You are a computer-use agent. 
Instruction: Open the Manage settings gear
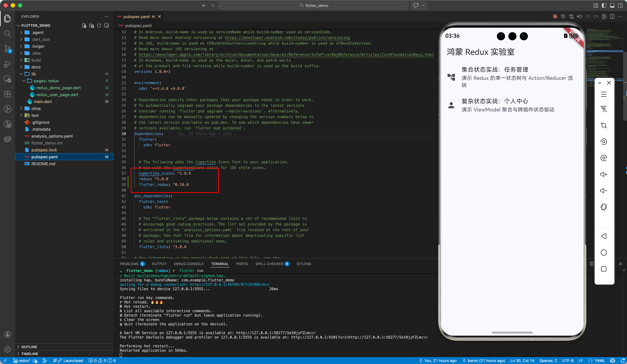pyautogui.click(x=8, y=349)
